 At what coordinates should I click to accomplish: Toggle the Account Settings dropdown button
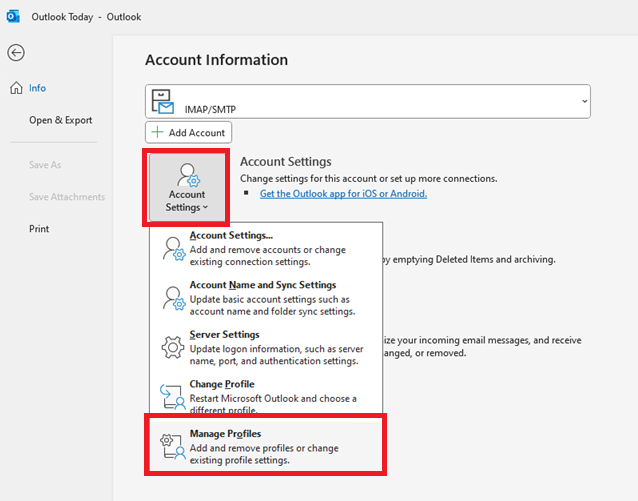(x=187, y=188)
